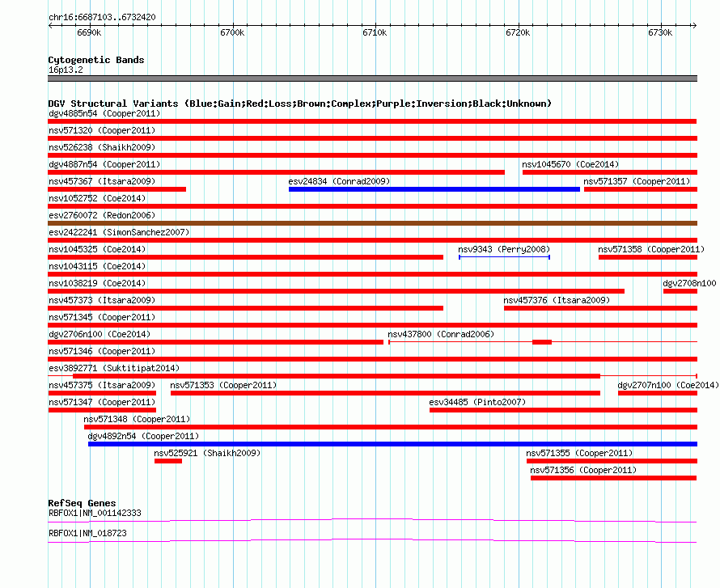This screenshot has width=720, height=588.
Task: Click the dgv4885n54 (Cooper2011) variant label
Action: (x=104, y=113)
